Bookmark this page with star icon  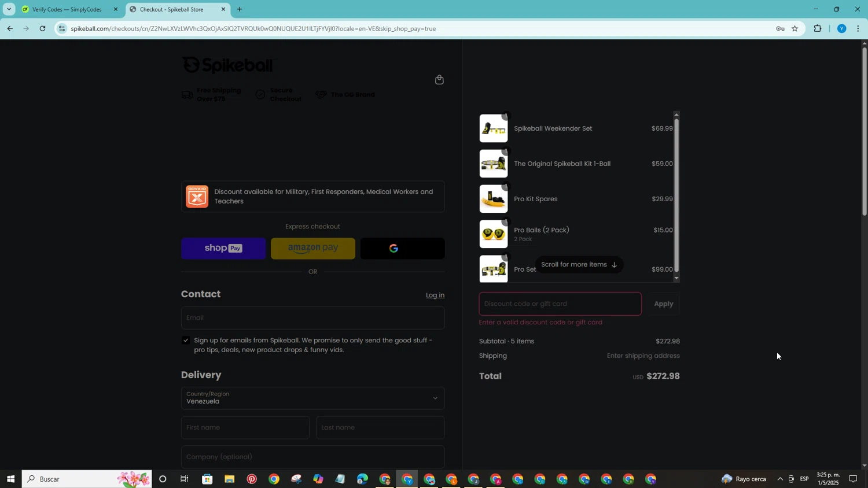(x=795, y=28)
